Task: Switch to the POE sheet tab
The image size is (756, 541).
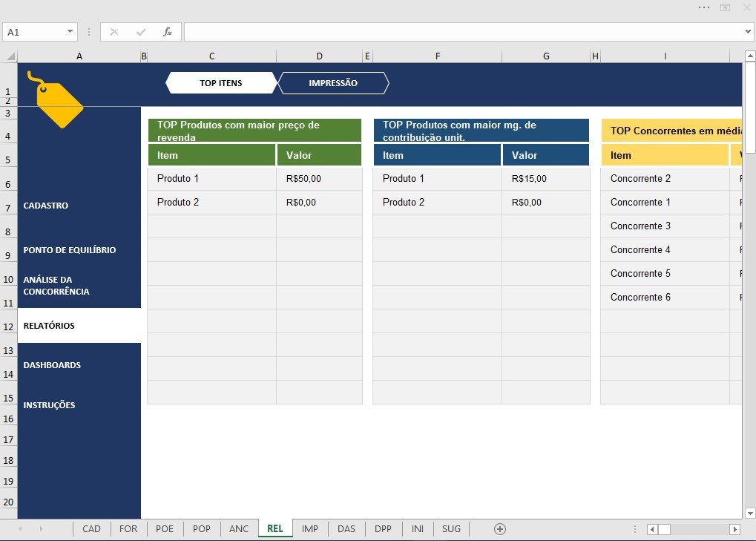Action: [x=165, y=529]
